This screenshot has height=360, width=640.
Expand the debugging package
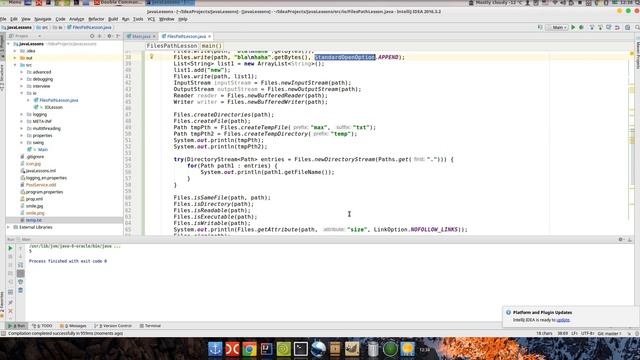[22, 79]
